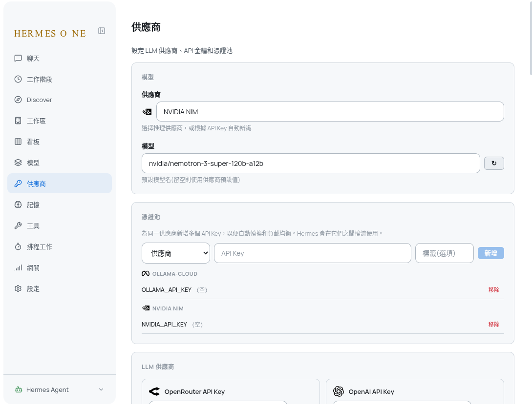Click the OpenAI API Key label
This screenshot has width=532, height=409.
point(371,392)
